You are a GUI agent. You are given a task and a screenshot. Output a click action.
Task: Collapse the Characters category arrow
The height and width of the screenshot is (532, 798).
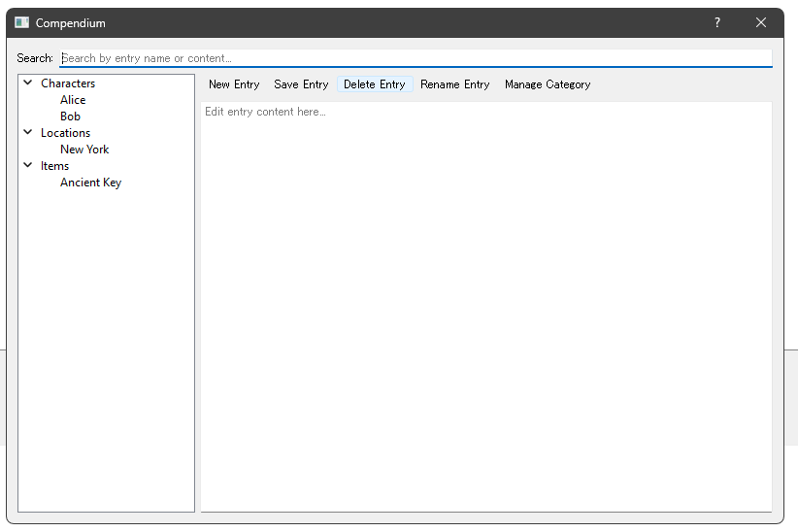(x=28, y=83)
